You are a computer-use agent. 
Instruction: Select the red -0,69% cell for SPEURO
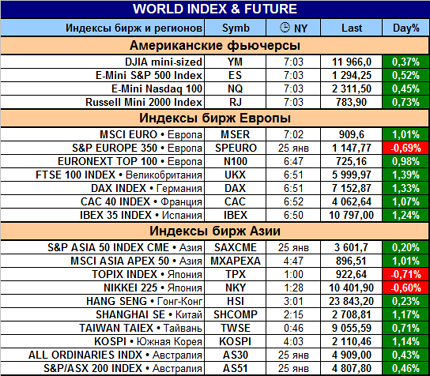point(406,148)
